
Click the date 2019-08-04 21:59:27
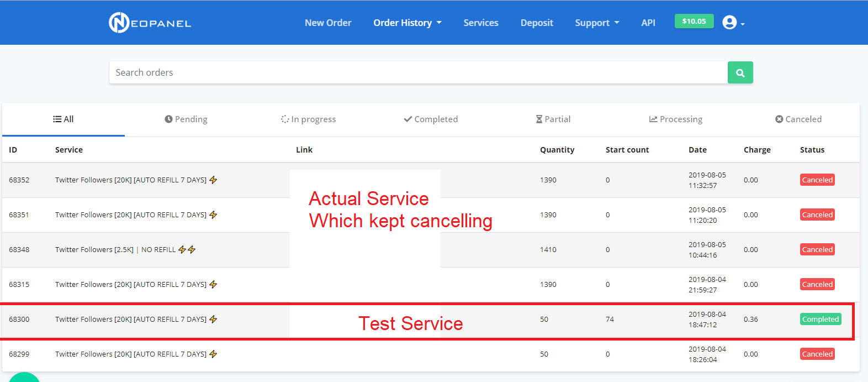click(707, 285)
